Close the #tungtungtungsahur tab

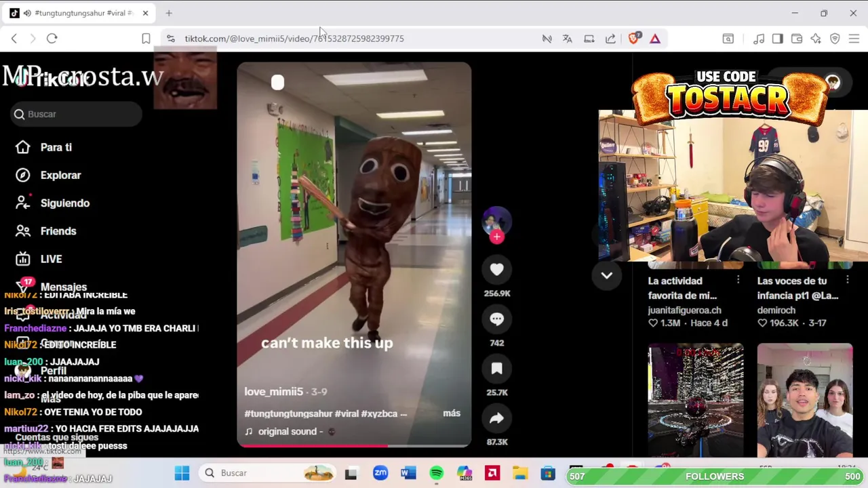(145, 13)
